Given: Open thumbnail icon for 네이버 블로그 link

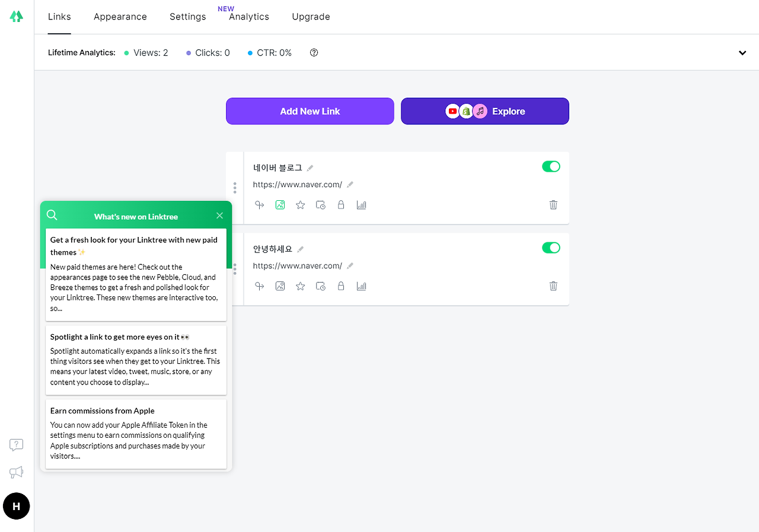Looking at the screenshot, I should coord(280,205).
